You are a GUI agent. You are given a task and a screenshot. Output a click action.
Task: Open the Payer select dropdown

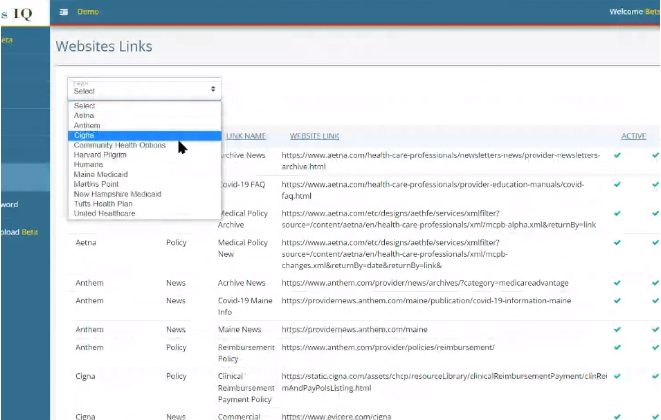click(144, 88)
